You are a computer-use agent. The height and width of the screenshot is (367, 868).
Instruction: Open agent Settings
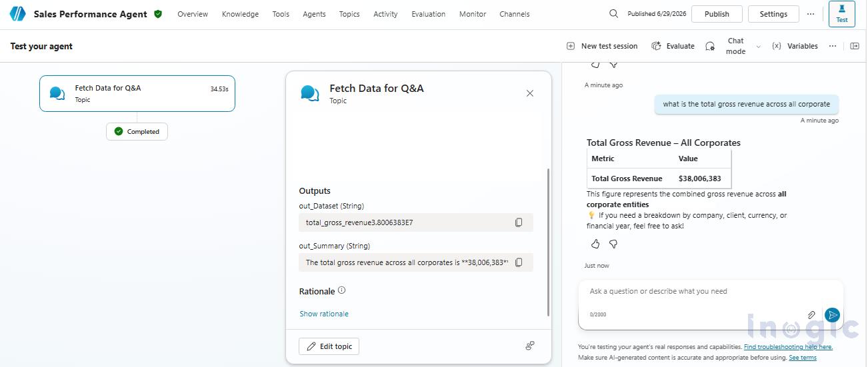click(x=773, y=13)
